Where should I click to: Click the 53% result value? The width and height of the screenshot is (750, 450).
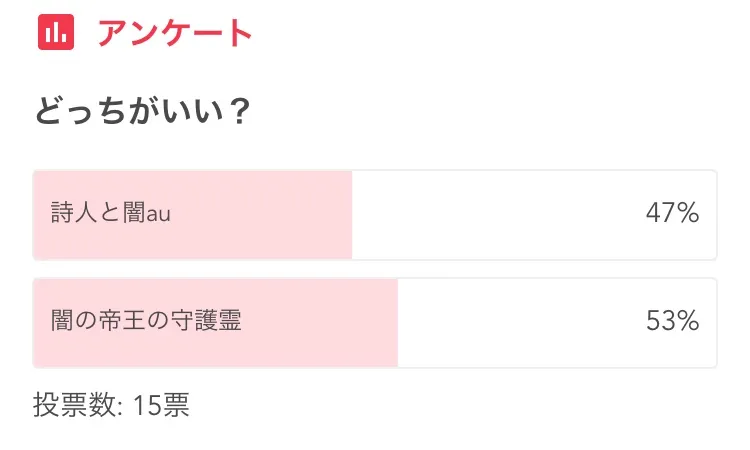[x=672, y=322]
